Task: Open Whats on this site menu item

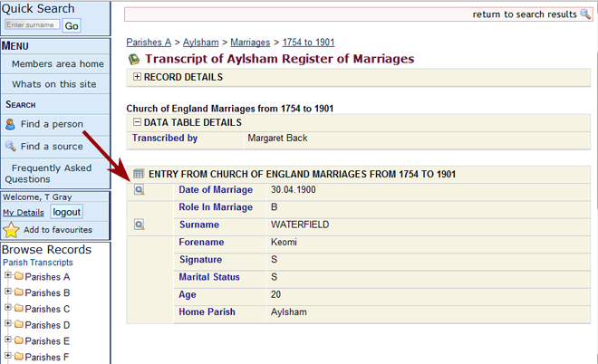Action: (x=53, y=84)
